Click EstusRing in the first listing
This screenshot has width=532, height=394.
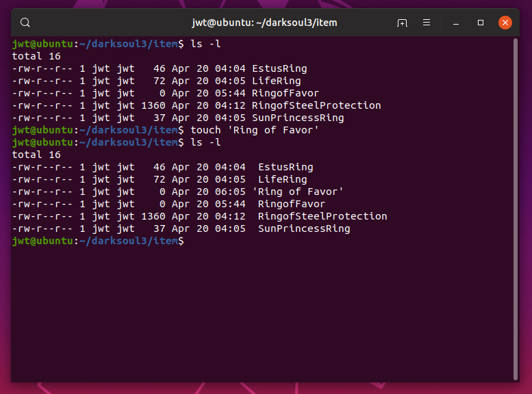pyautogui.click(x=279, y=68)
